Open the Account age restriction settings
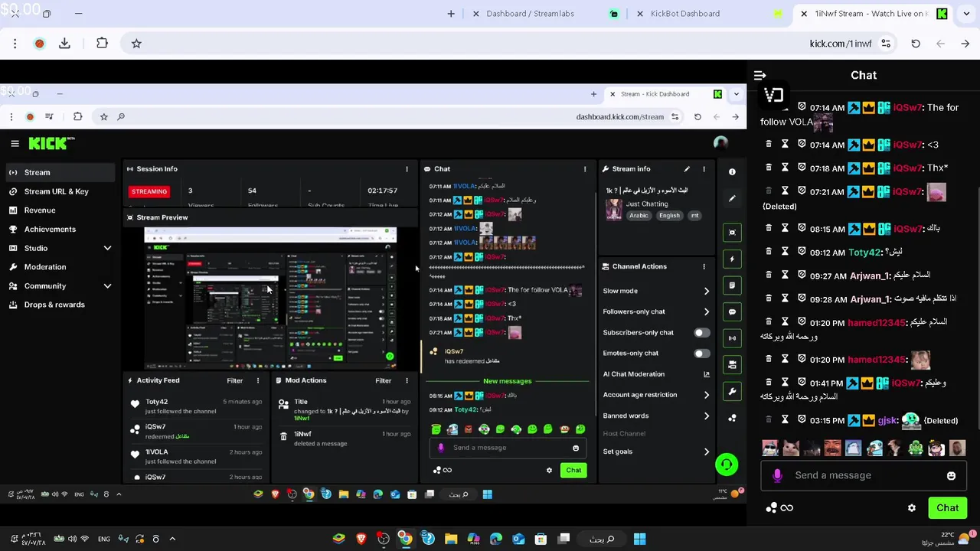The width and height of the screenshot is (980, 551). coord(656,395)
